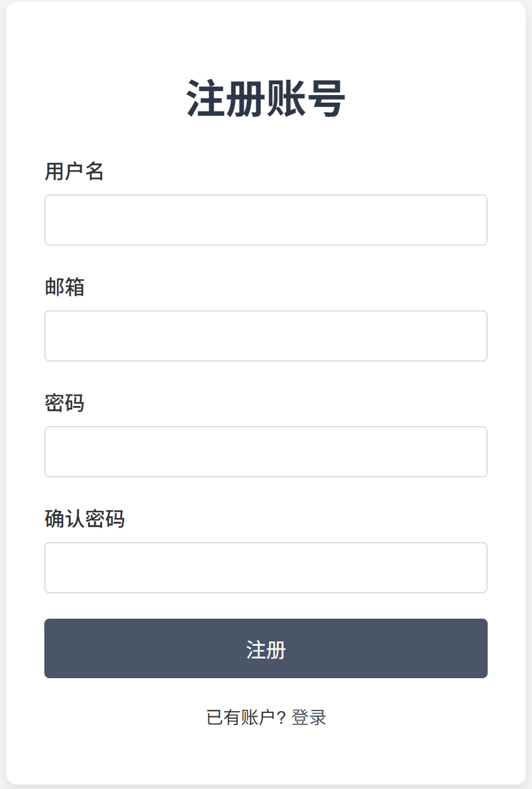Click the 注册 submit button

[265, 648]
